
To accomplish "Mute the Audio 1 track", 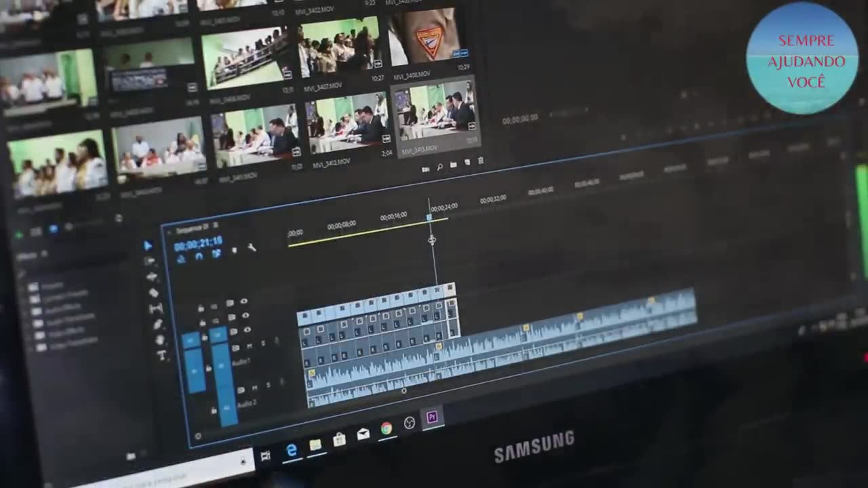I will (250, 346).
